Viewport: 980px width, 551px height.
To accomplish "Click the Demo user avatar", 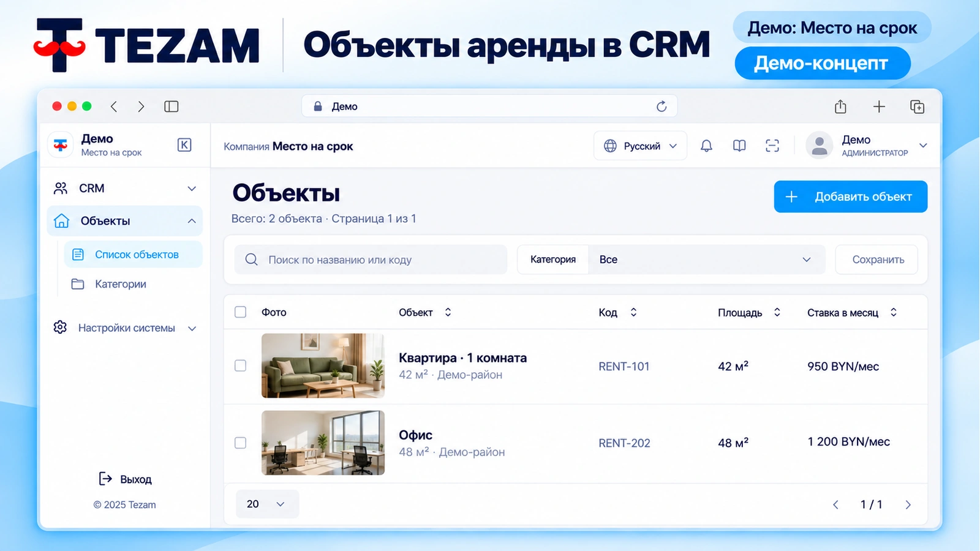I will click(x=819, y=146).
